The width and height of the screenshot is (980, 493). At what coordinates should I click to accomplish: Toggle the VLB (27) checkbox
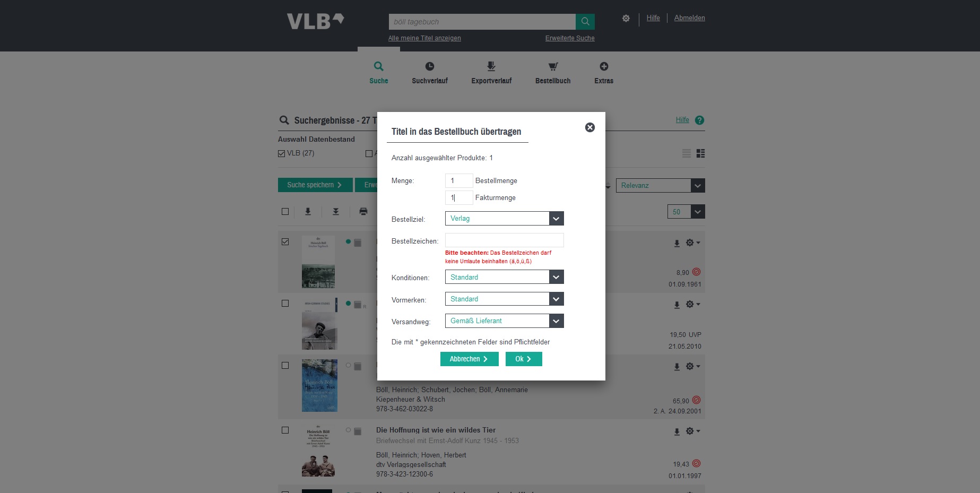tap(282, 153)
